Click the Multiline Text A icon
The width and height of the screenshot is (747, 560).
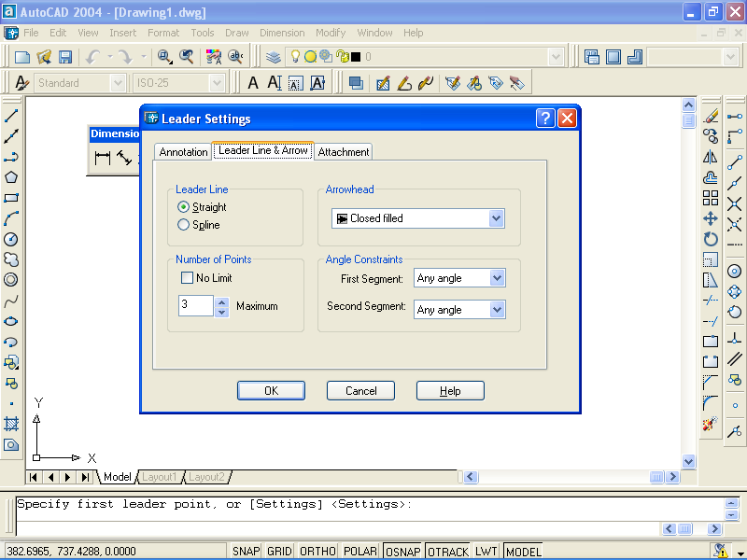[x=253, y=83]
